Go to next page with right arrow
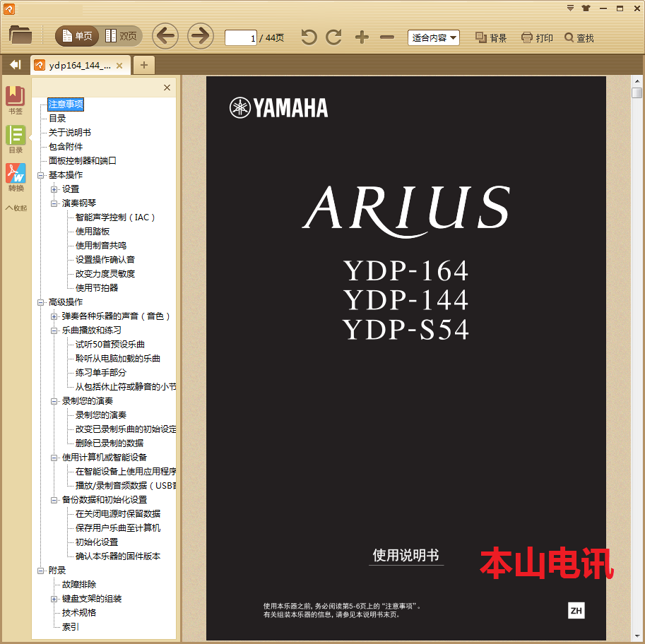Image resolution: width=645 pixels, height=644 pixels. coord(201,36)
